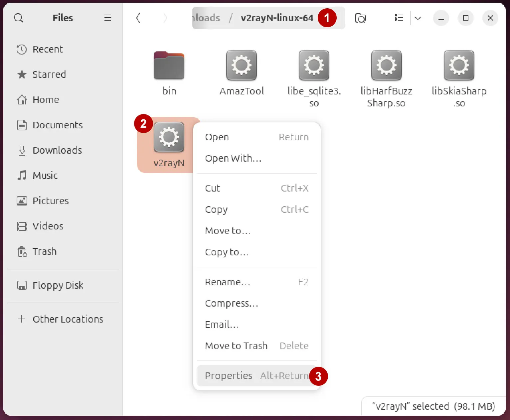Go forward with the right arrow
This screenshot has width=510, height=420.
(x=165, y=18)
